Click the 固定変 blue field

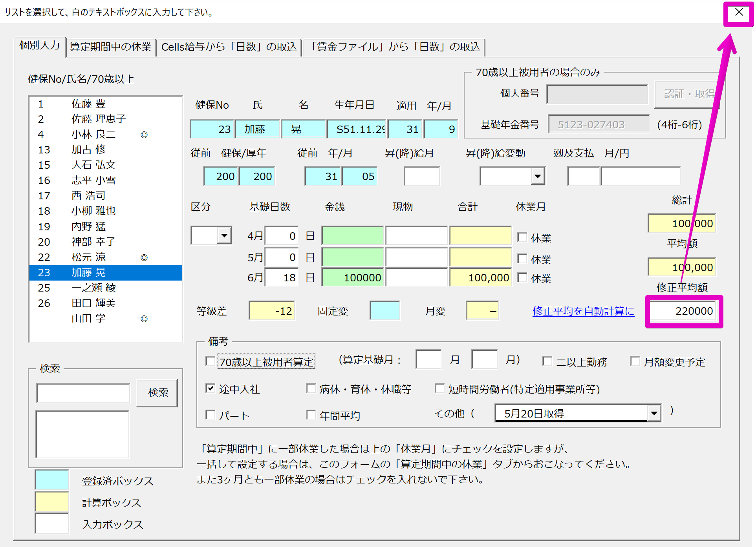(x=385, y=311)
